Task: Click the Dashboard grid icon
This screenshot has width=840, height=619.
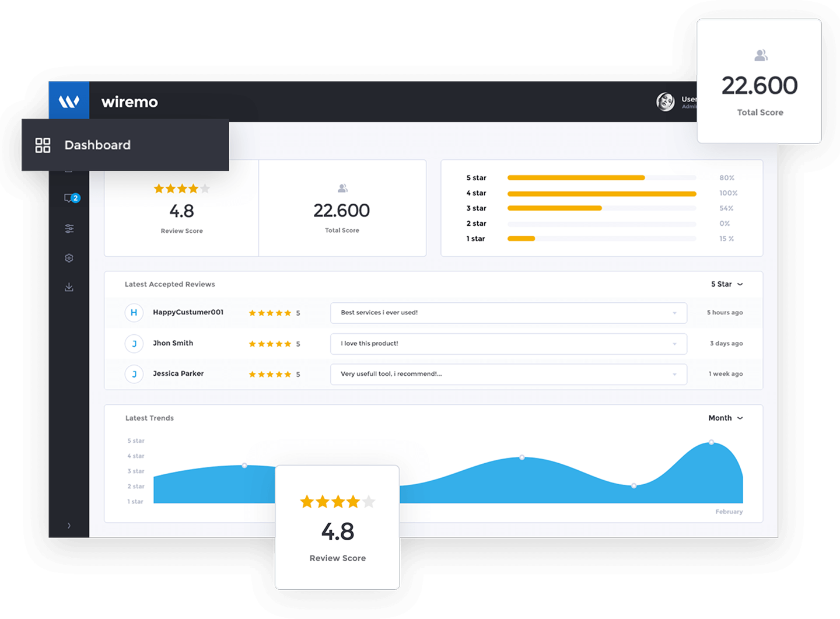Action: pyautogui.click(x=43, y=145)
